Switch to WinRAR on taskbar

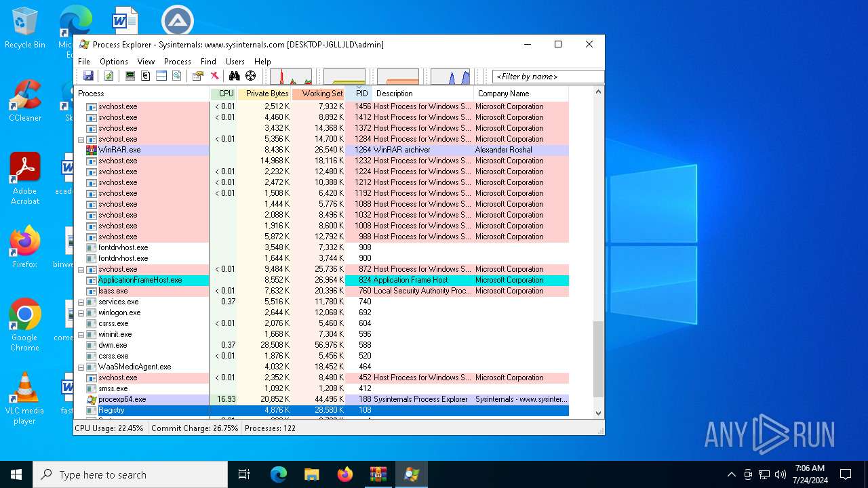pyautogui.click(x=378, y=474)
